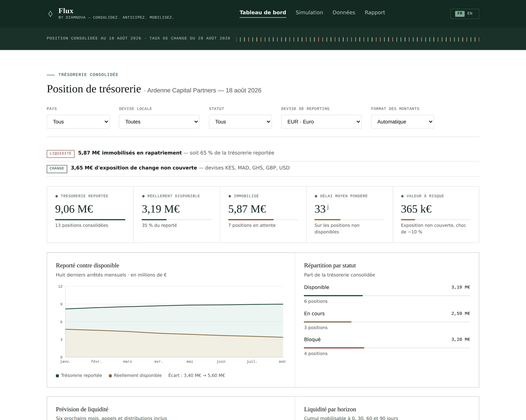Toggle Trésorerie reportée legend swatch
Image resolution: width=526 pixels, height=420 pixels.
(58, 376)
